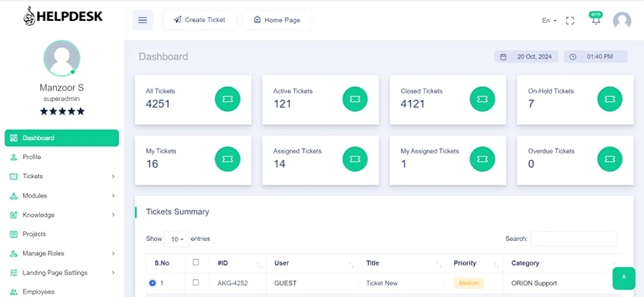This screenshot has width=644, height=297.
Task: Click Manzoor S profile picture in sidebar
Action: coord(62,58)
